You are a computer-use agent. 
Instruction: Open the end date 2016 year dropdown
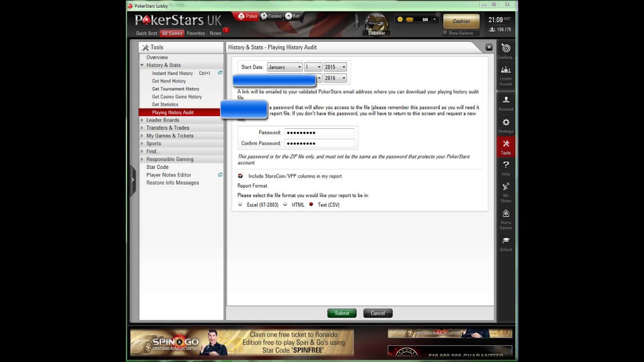pyautogui.click(x=335, y=78)
